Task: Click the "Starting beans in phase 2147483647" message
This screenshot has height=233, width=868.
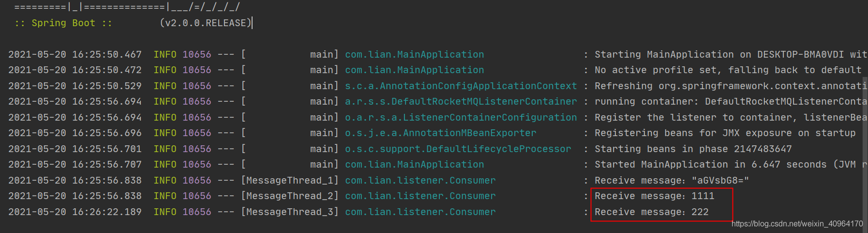Action: [x=693, y=149]
